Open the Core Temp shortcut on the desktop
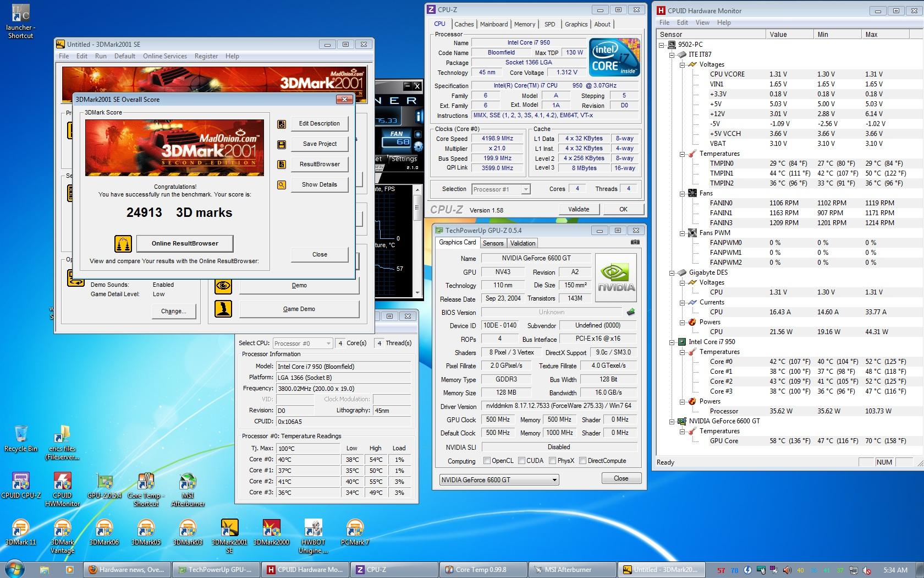924x578 pixels. [146, 489]
